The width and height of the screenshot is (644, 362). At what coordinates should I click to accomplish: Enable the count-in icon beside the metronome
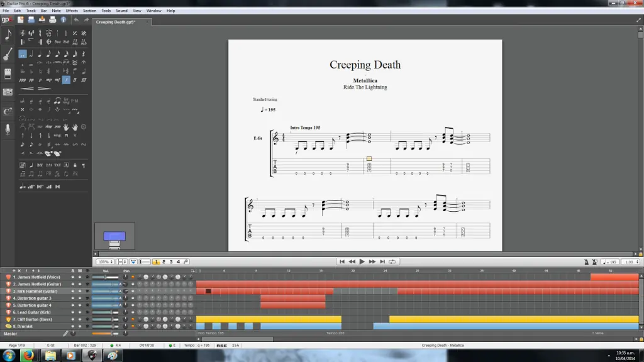pyautogui.click(x=595, y=262)
